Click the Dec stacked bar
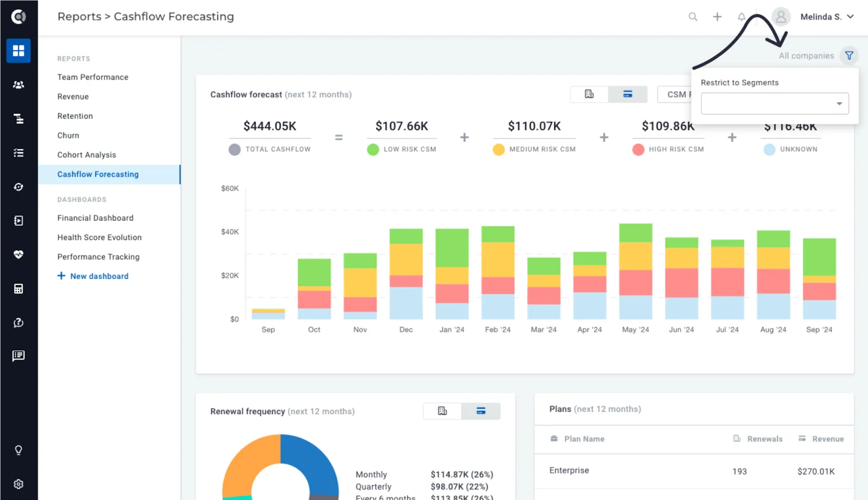 click(x=406, y=274)
